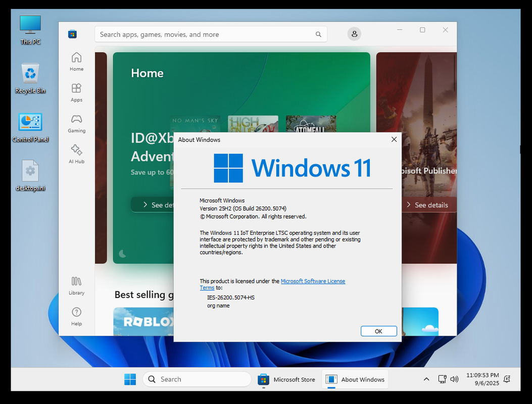Maximize the Microsoft Store window
The height and width of the screenshot is (404, 532).
[422, 30]
